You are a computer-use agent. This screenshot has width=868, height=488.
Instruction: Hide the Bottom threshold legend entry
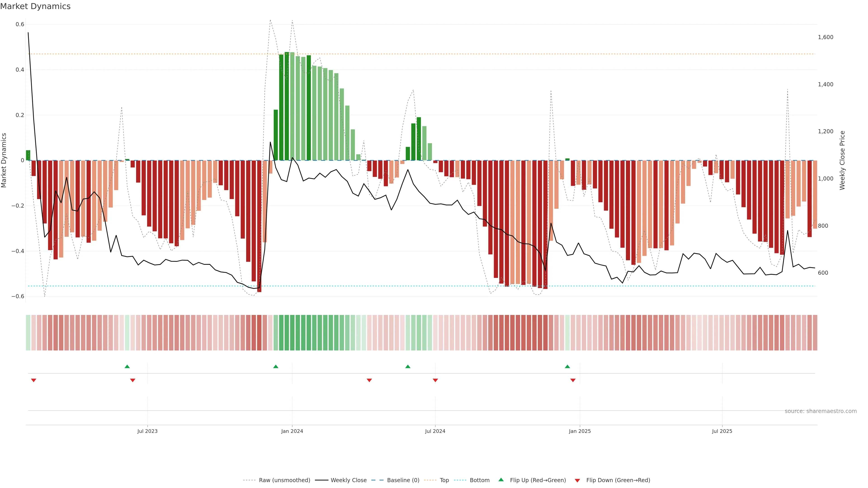tap(479, 480)
